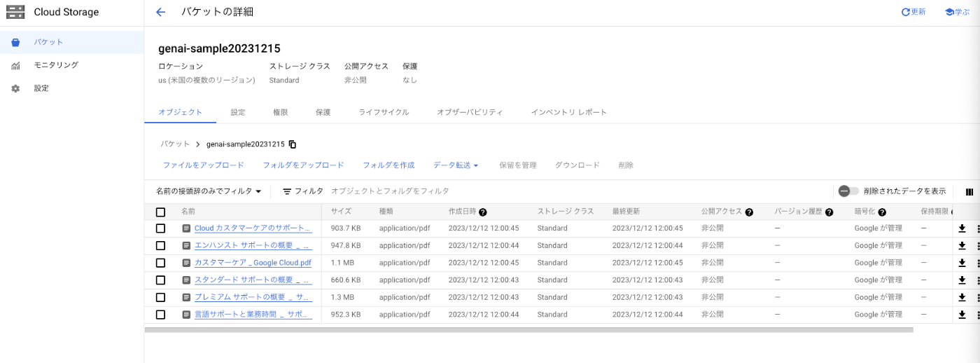Switch to the 保護 tab
The image size is (980, 363).
(x=323, y=112)
